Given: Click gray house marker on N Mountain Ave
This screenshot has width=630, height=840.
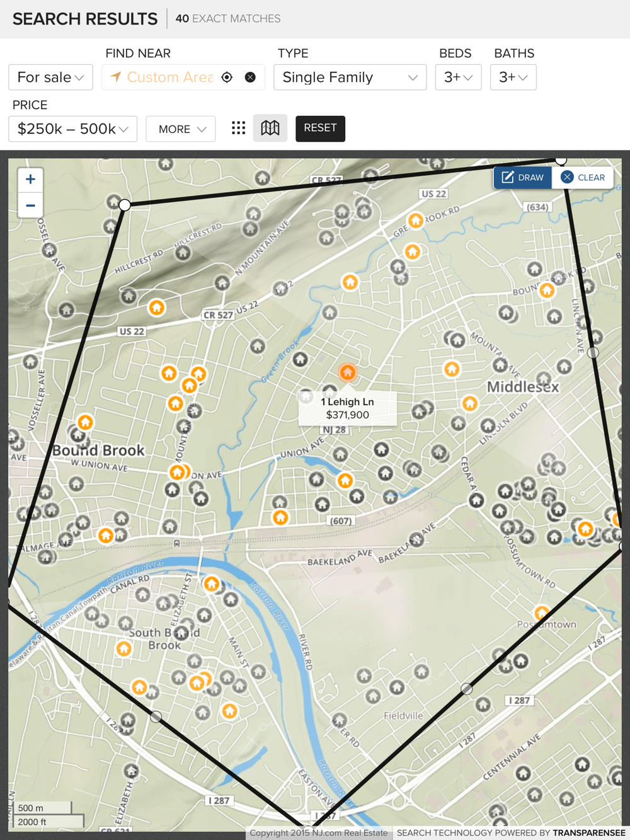Looking at the screenshot, I should pyautogui.click(x=251, y=227).
